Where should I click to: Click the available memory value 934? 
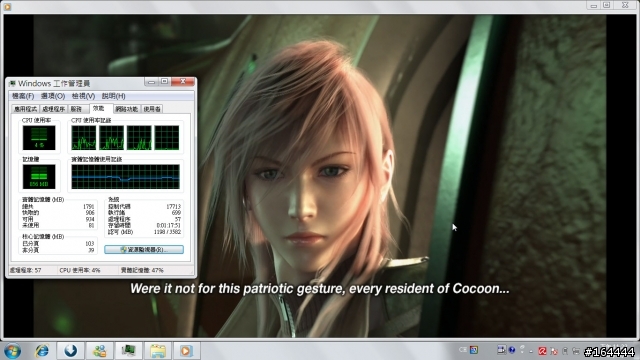[90, 219]
